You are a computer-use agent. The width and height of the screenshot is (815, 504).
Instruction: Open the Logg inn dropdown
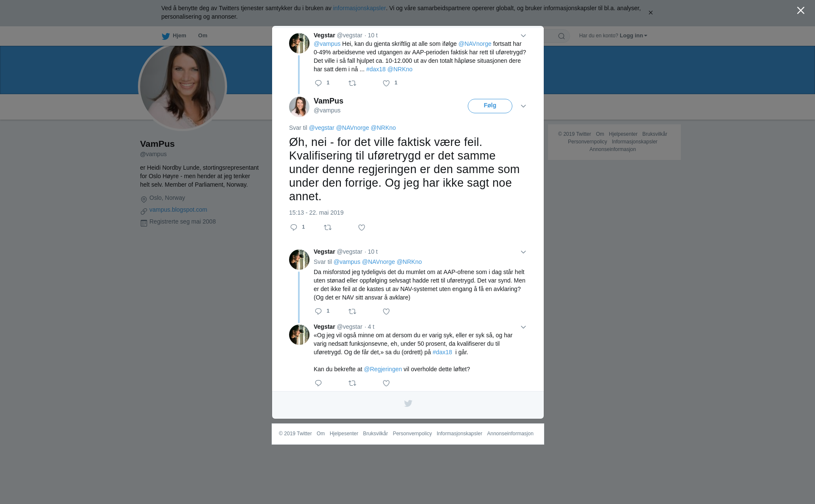click(x=633, y=36)
